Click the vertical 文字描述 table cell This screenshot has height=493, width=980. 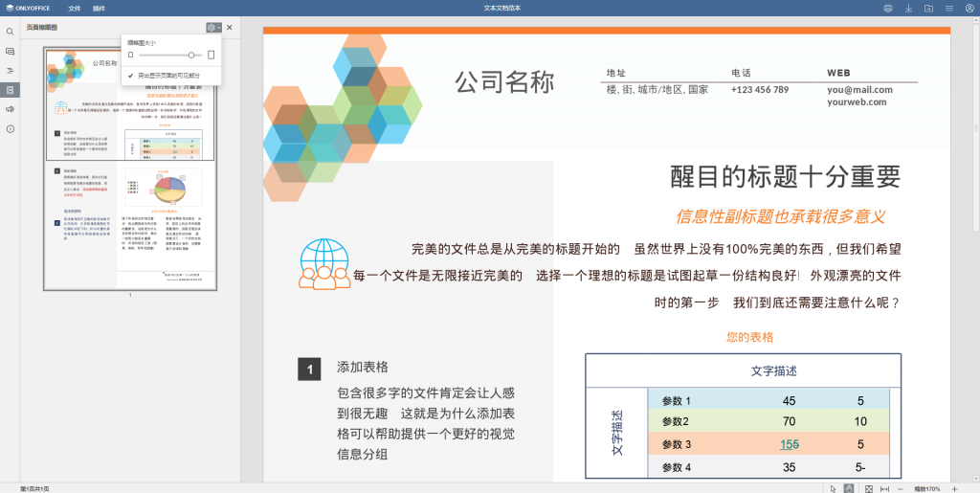[x=617, y=433]
